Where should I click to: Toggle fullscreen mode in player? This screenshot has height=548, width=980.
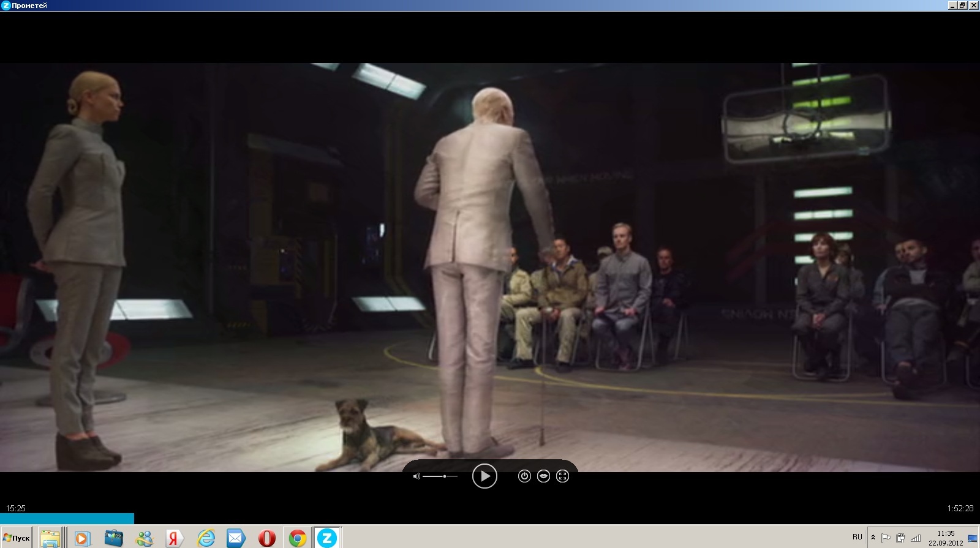point(562,476)
